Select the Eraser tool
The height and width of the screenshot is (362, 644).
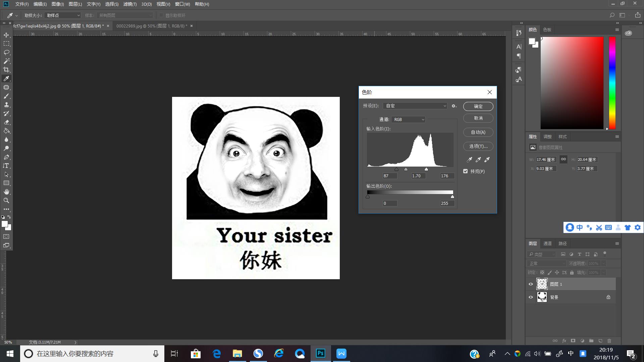(x=6, y=122)
